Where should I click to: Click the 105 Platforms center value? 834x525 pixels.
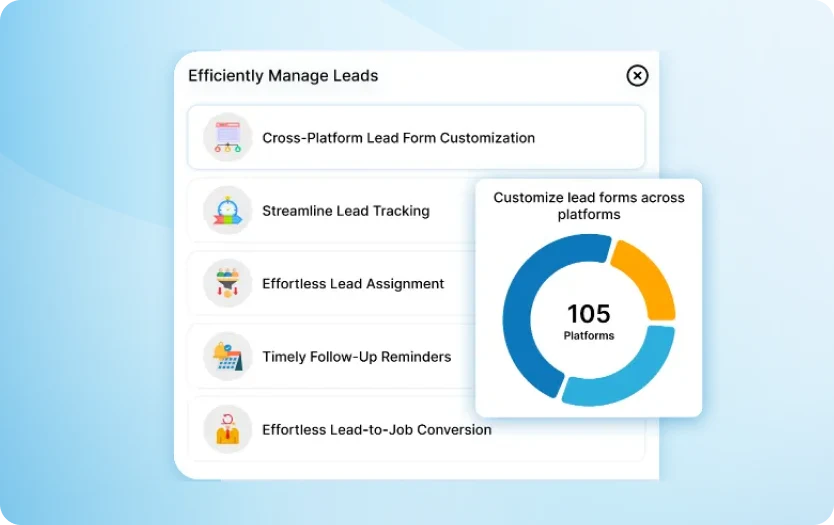589,321
